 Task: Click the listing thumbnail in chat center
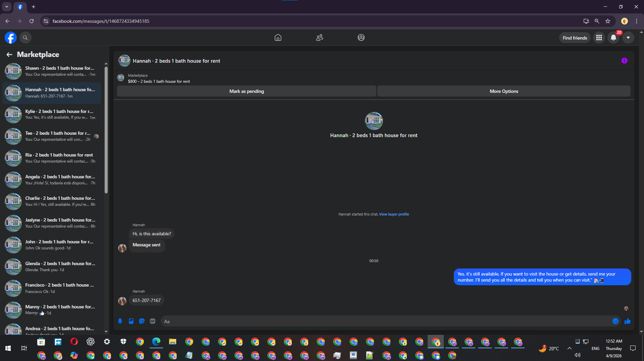point(374,121)
